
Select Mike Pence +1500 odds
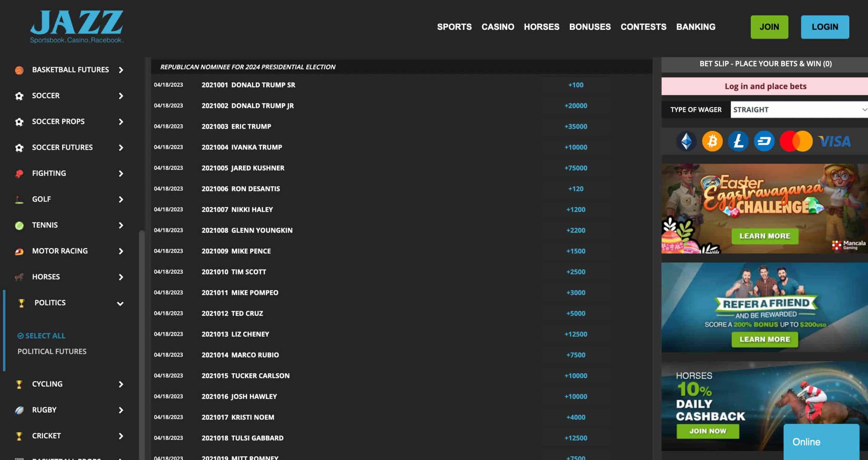click(576, 251)
